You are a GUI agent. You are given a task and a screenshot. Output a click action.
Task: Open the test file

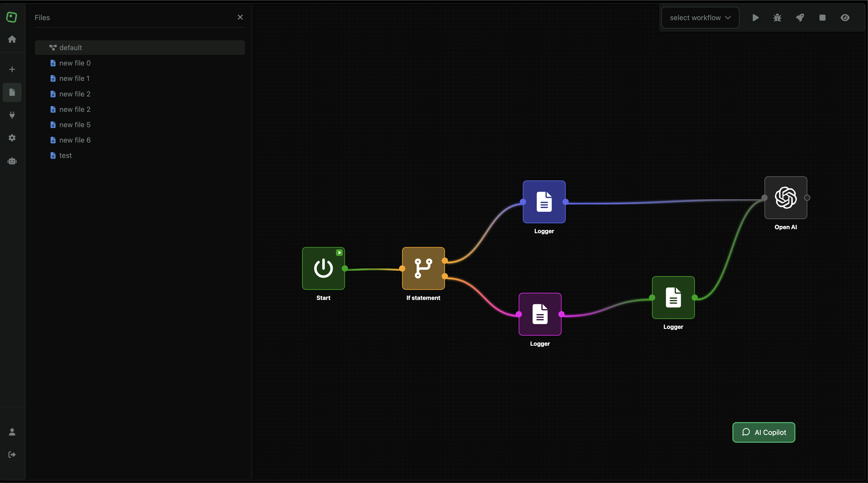[x=140, y=156]
